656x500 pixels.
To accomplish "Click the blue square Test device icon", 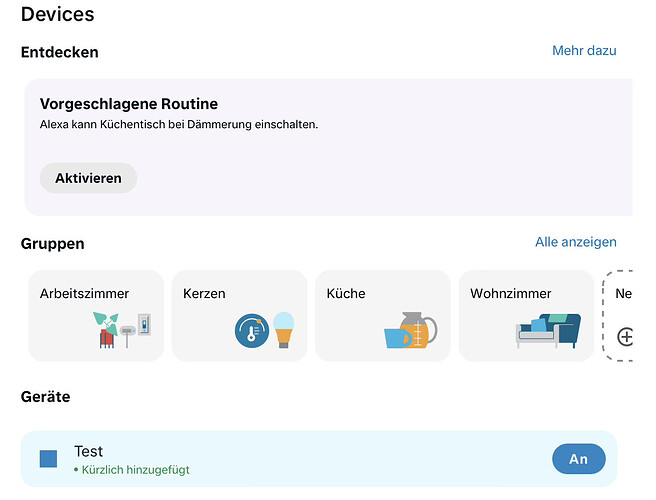I will pyautogui.click(x=49, y=459).
